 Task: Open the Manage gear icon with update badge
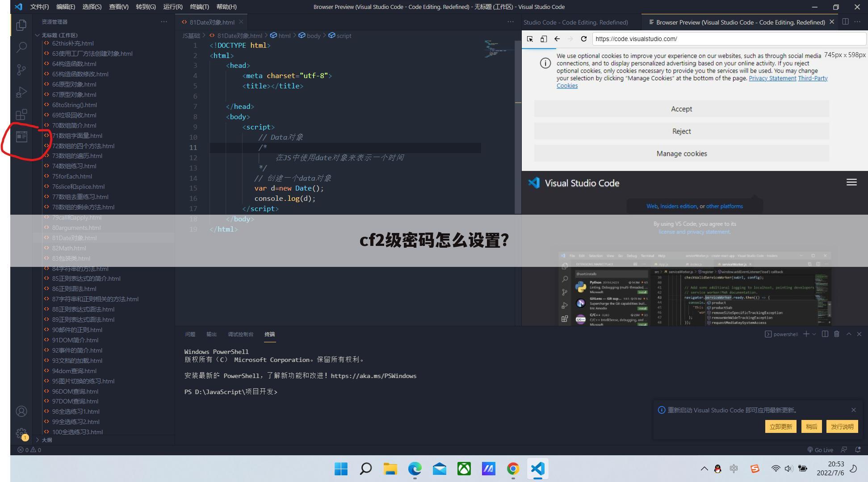pos(21,433)
